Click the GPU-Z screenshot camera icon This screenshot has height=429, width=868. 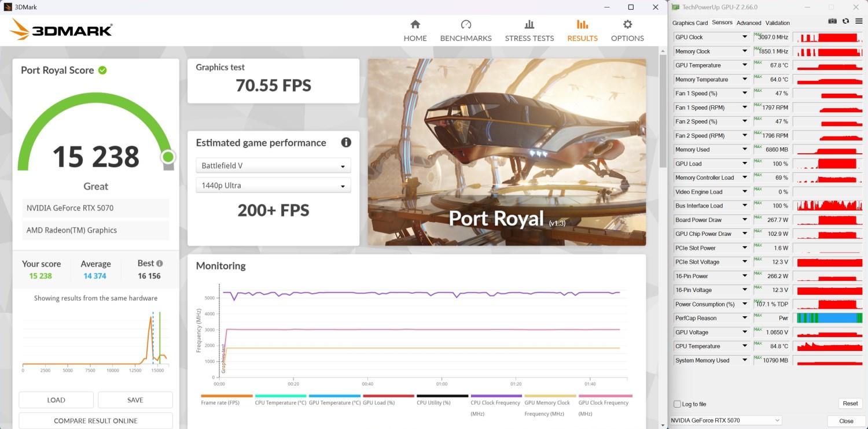tap(832, 21)
